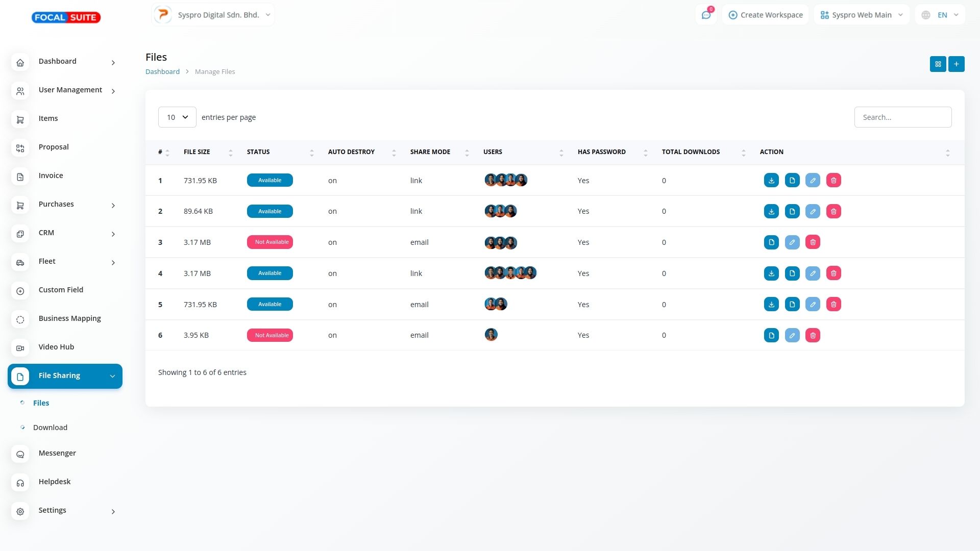Click the plus icon to add file

click(956, 64)
